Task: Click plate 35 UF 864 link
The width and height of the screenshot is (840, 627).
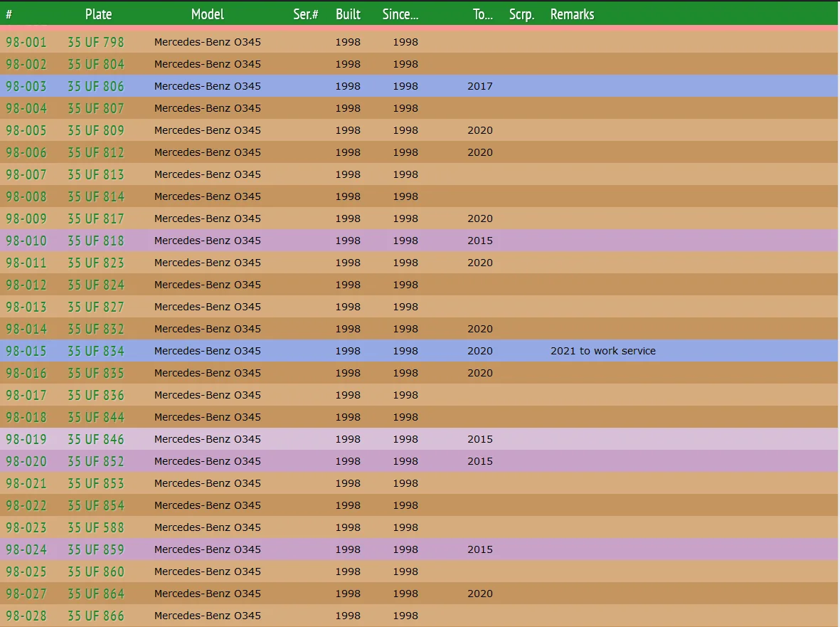Action: pos(96,594)
